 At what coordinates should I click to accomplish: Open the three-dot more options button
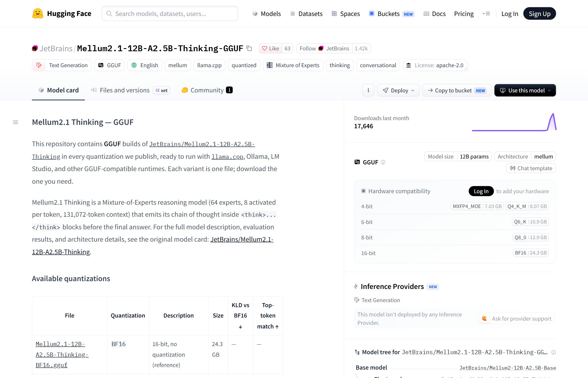(x=368, y=90)
